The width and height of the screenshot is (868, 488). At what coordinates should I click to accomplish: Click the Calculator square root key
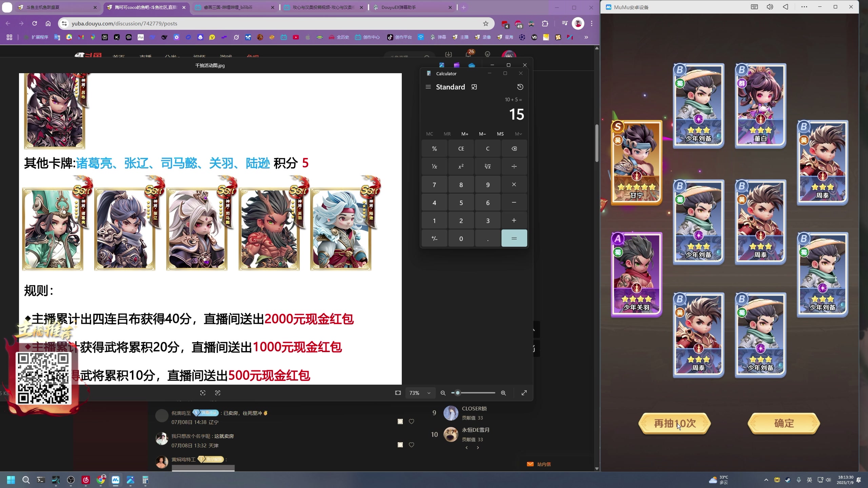488,166
